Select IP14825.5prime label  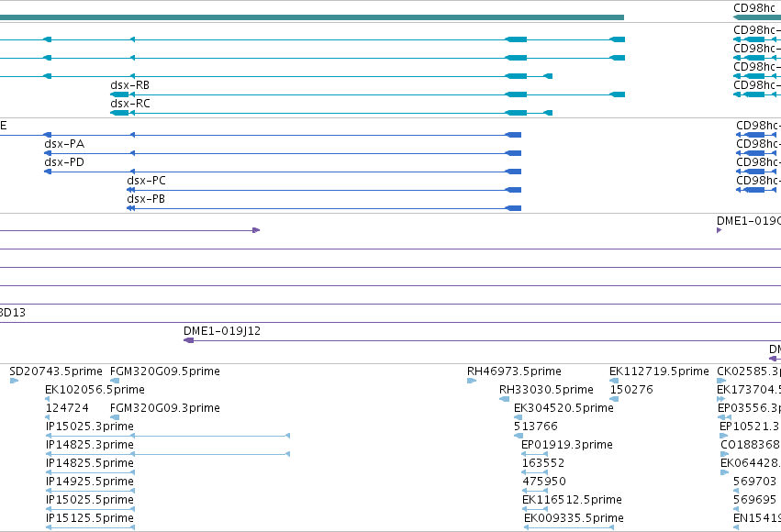tap(90, 463)
